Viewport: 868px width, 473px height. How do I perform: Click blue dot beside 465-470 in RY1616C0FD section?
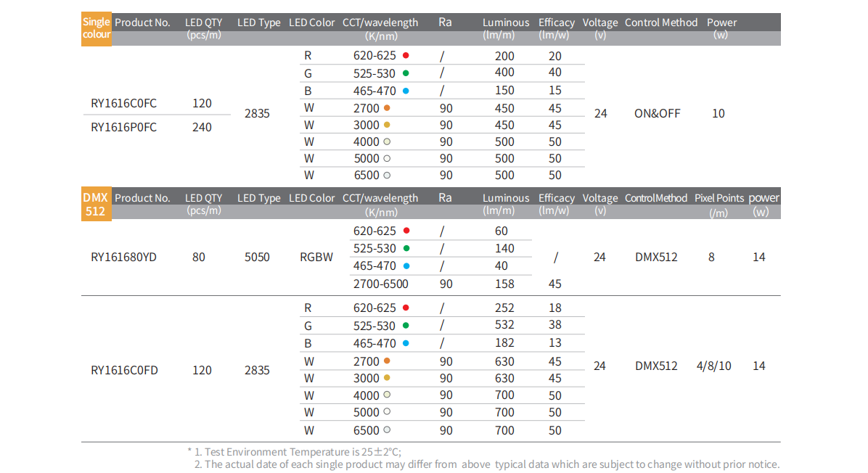point(406,343)
